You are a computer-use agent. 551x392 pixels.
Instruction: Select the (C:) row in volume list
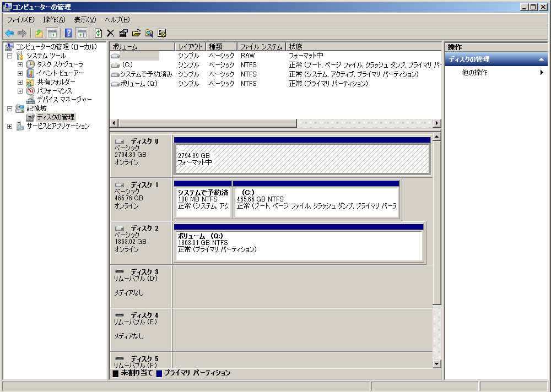click(275, 65)
